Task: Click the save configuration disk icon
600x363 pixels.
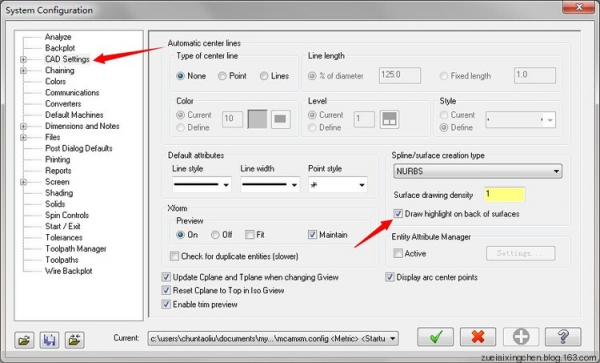Action: click(x=49, y=340)
